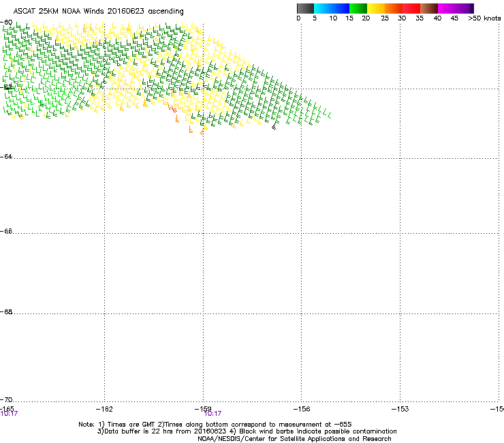504x443 pixels.
Task: Click the note line about times being GMT
Action: coord(215,425)
